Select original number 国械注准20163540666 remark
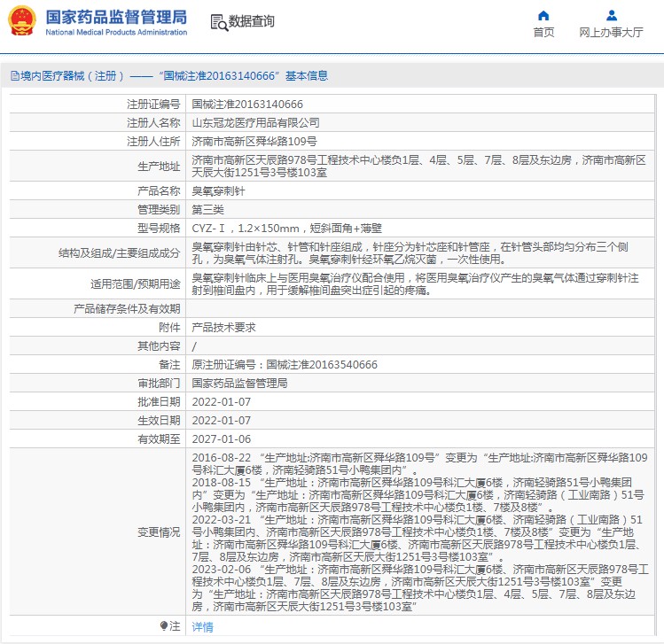 285,365
